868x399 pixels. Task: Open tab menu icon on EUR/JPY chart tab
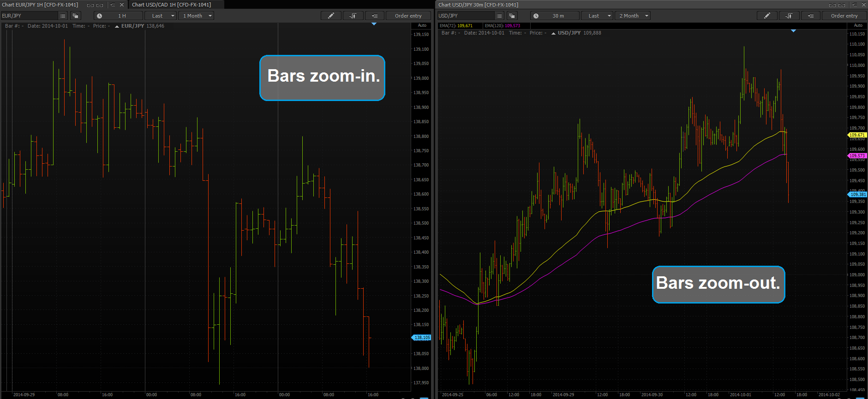tap(113, 5)
